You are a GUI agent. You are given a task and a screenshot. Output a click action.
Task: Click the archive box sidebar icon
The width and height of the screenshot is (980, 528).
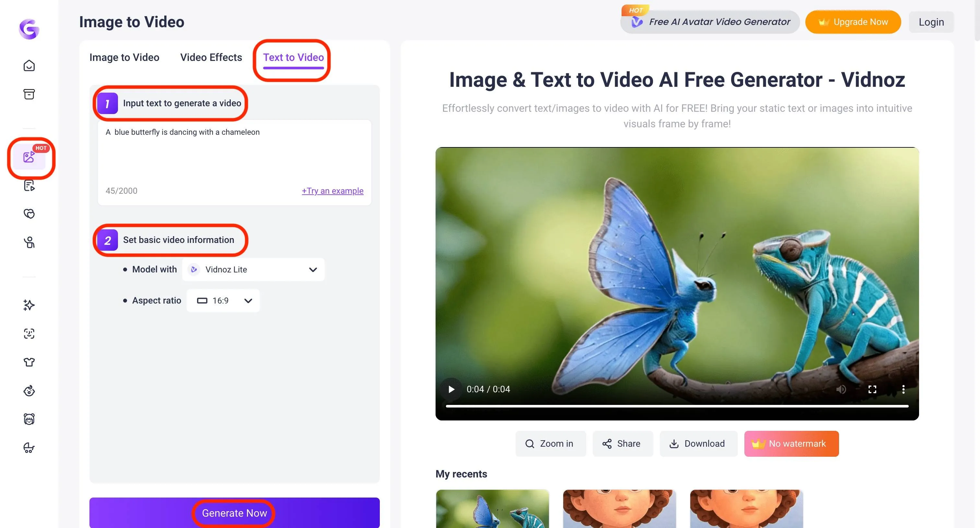[x=29, y=94]
